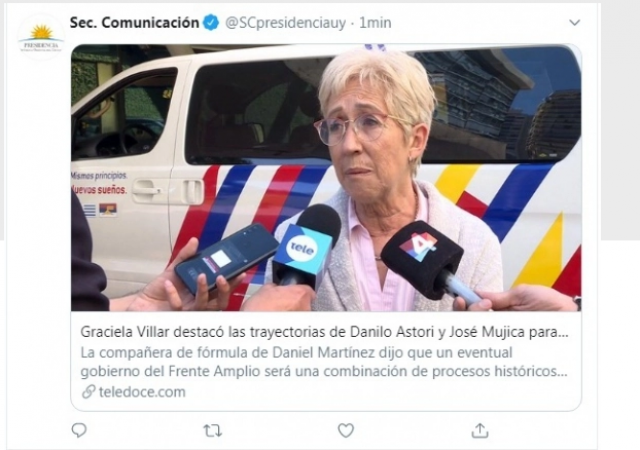Open the Sec. Comunicación profile name
The image size is (640, 450).
[134, 22]
